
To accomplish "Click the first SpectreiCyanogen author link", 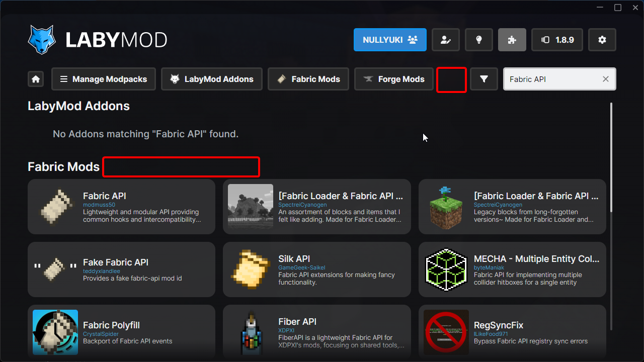I will point(302,205).
